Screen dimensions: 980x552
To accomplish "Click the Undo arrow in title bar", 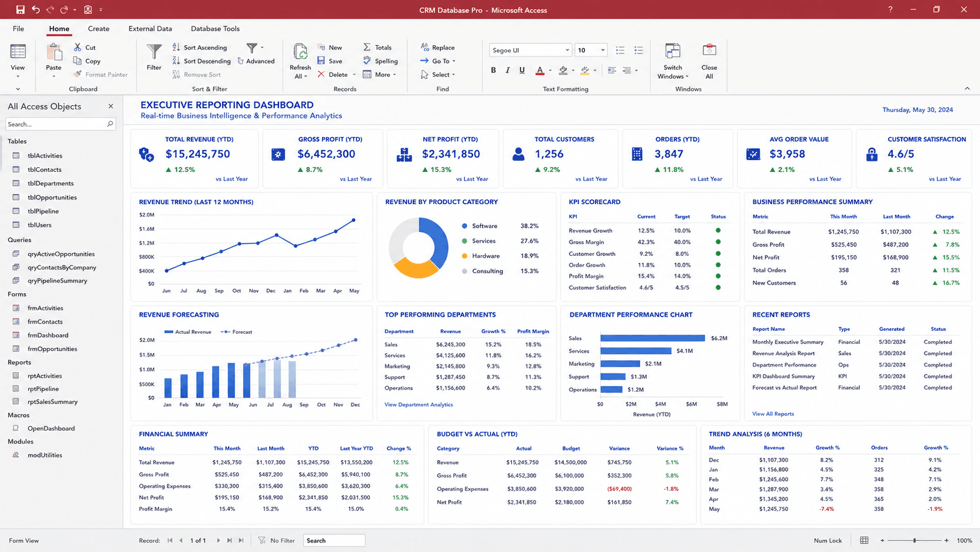I will pos(36,10).
